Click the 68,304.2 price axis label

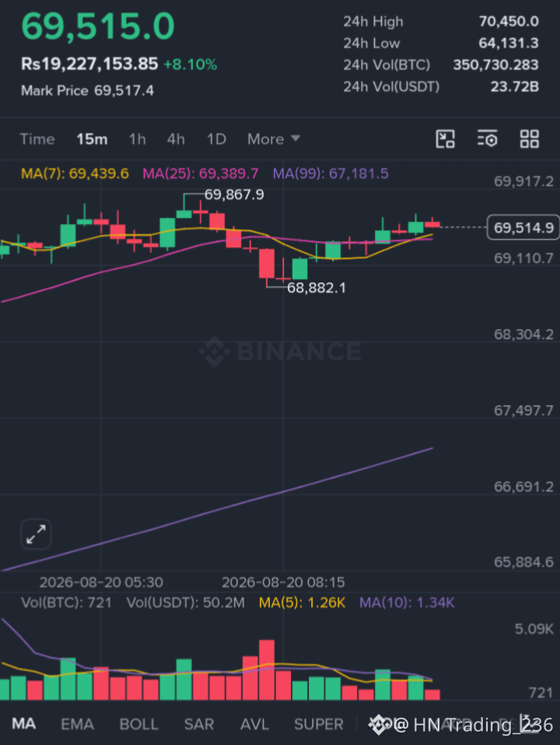(x=523, y=334)
